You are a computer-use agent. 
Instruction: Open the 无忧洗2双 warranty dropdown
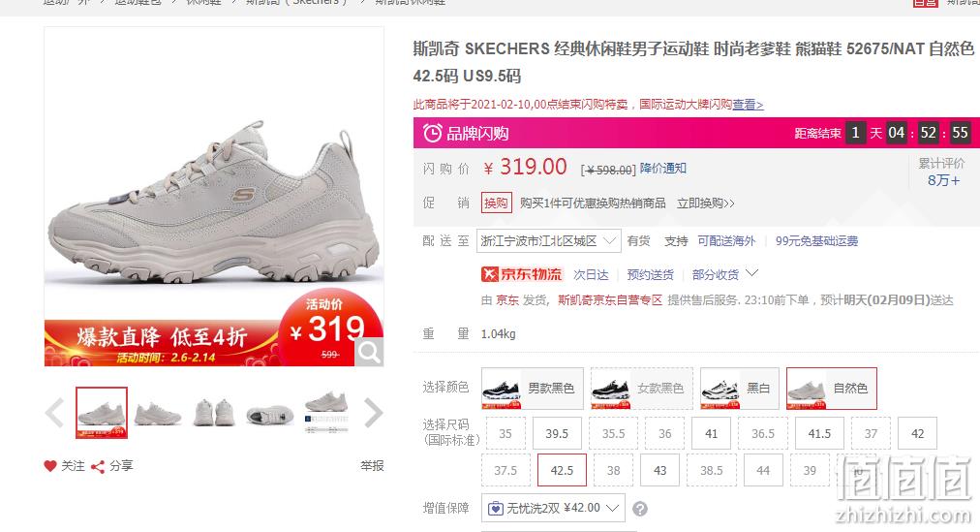pyautogui.click(x=553, y=508)
